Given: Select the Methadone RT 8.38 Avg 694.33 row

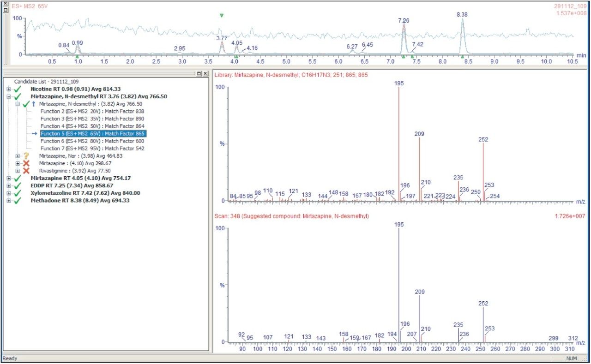Looking at the screenshot, I should point(80,201).
